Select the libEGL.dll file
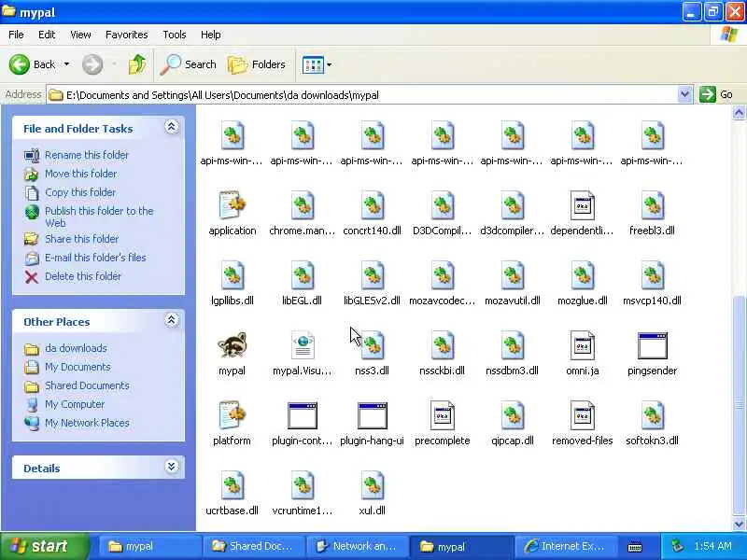 (302, 275)
